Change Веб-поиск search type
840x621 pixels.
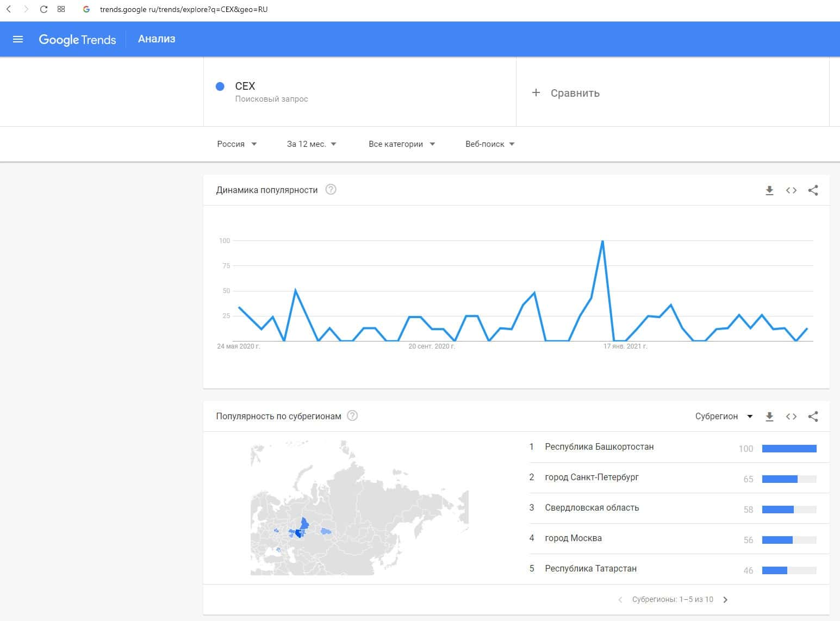490,144
